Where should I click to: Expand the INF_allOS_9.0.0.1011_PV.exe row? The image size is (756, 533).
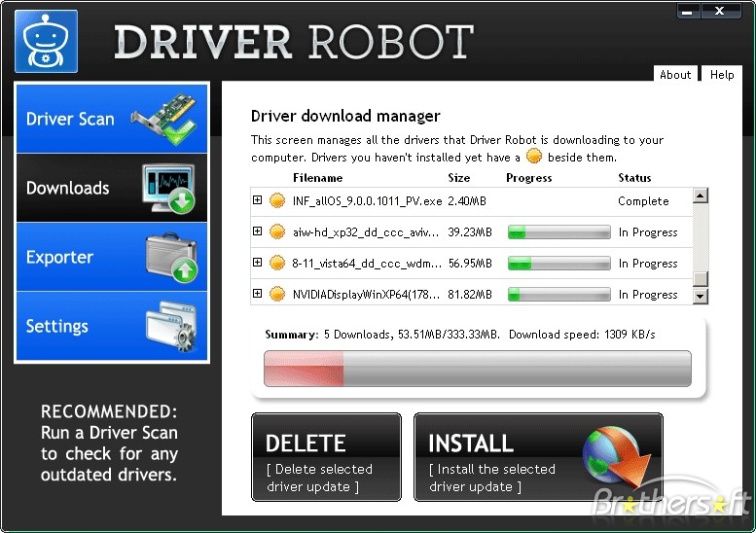258,199
